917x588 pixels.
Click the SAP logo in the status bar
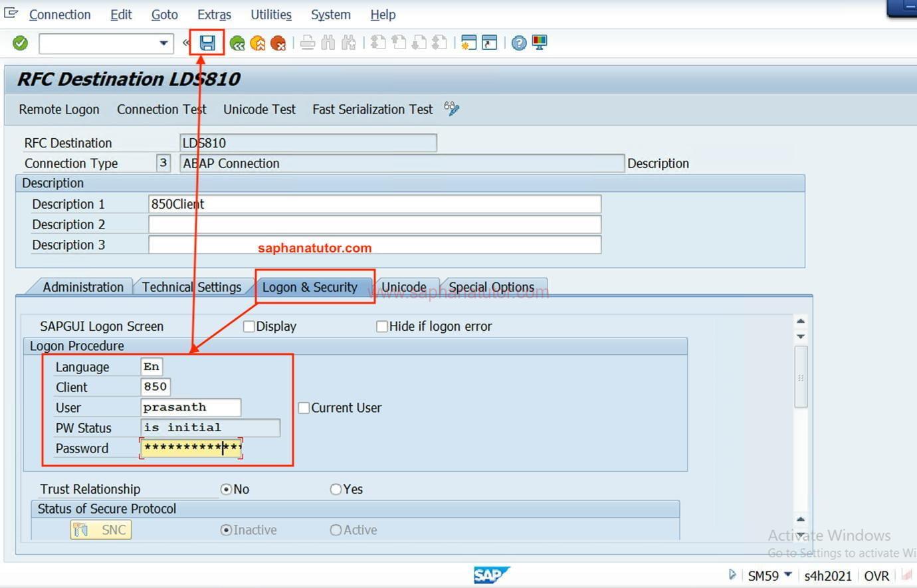(x=492, y=575)
